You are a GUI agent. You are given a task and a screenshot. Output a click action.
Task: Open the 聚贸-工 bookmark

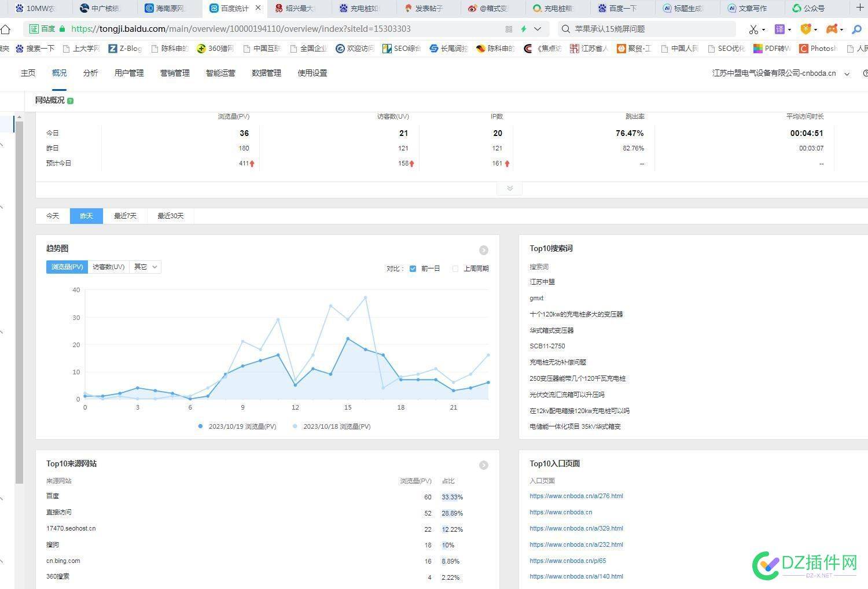(634, 49)
